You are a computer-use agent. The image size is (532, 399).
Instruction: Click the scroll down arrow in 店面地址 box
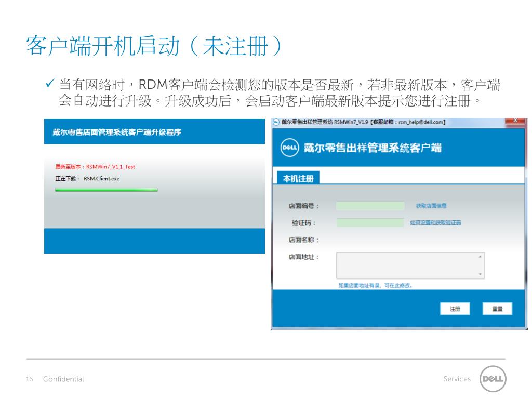click(x=480, y=274)
